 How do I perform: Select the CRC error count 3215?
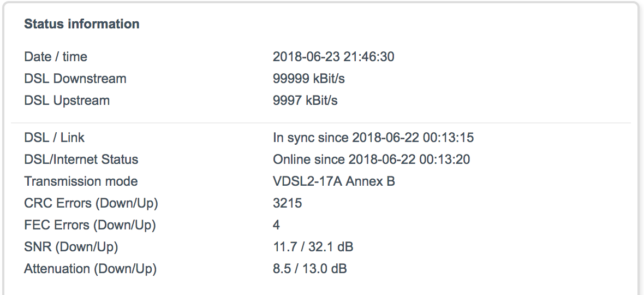(x=288, y=203)
